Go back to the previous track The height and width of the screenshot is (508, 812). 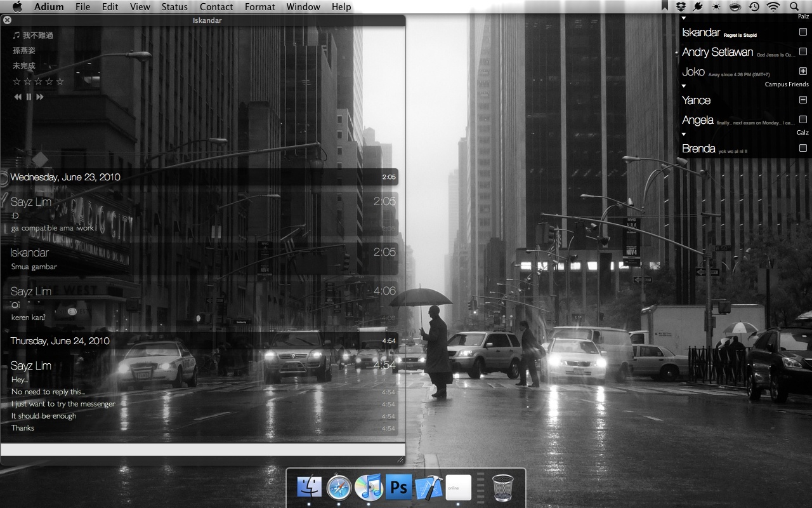(x=18, y=97)
